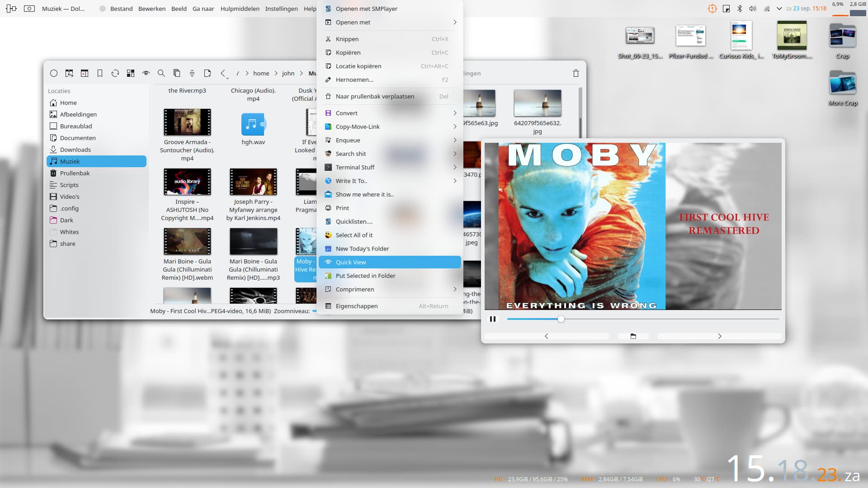This screenshot has height=488, width=868.
Task: Choose Knippen in the context menu
Action: coord(390,39)
